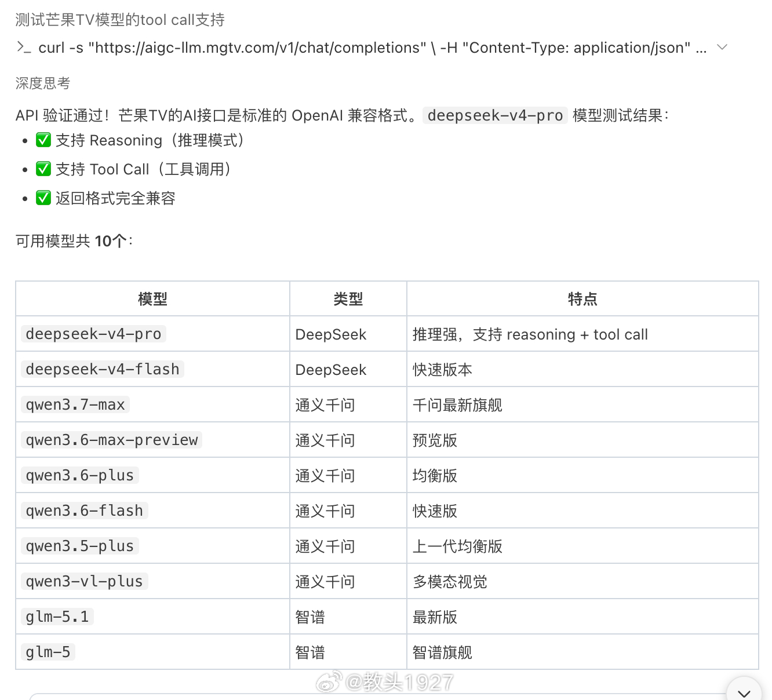This screenshot has height=700, width=772.
Task: Click the 模型 column header
Action: point(152,299)
